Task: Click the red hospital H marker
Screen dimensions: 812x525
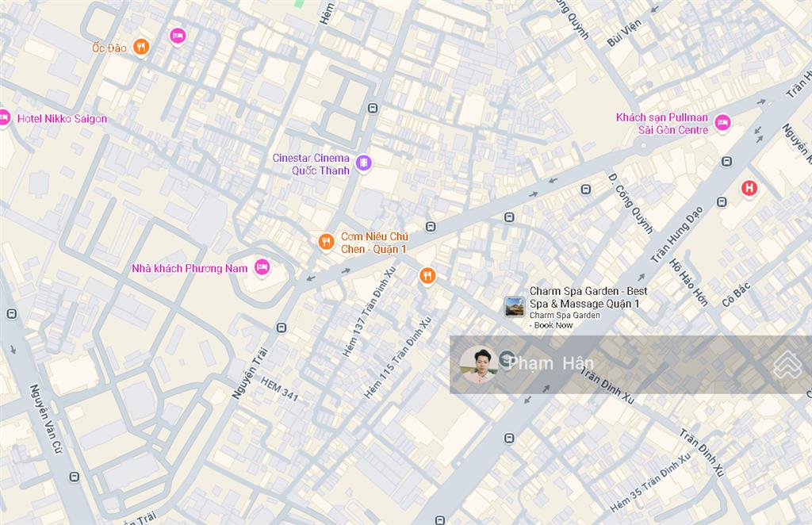Action: (x=749, y=189)
